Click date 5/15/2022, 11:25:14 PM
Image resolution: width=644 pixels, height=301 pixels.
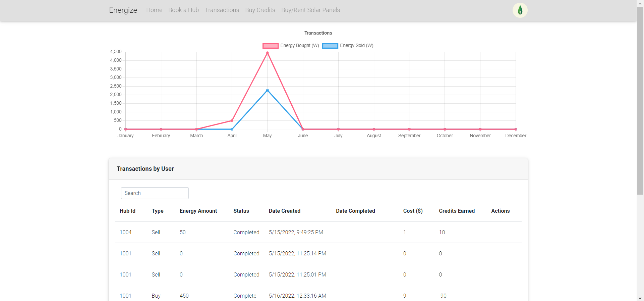pos(297,253)
